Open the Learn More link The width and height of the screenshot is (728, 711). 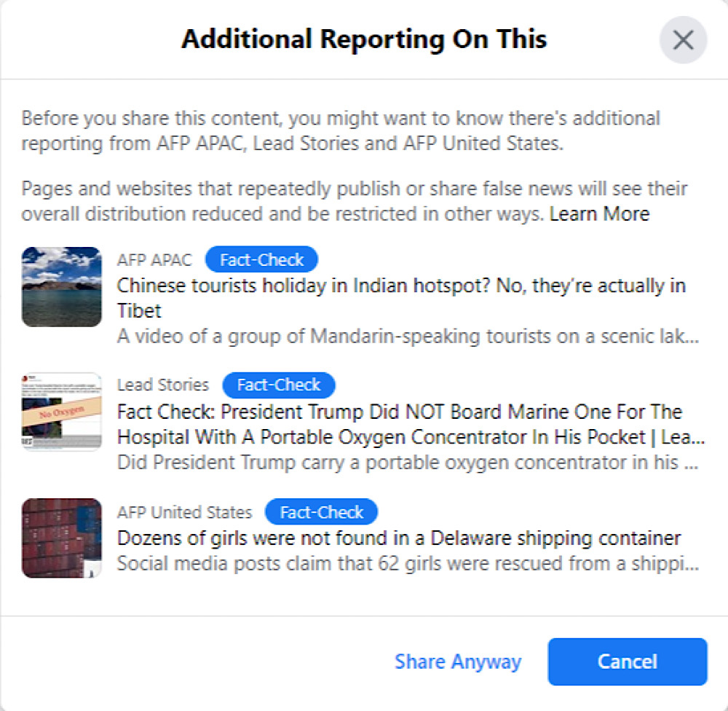coord(599,214)
